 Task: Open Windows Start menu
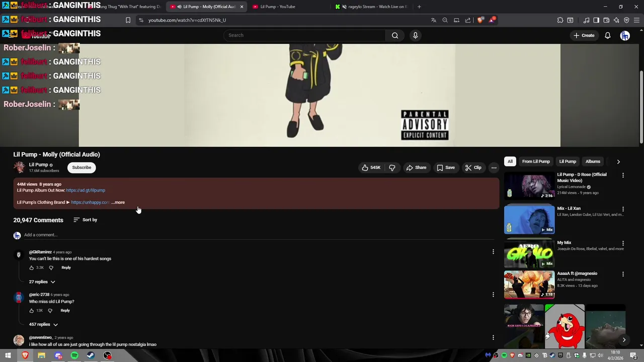pos(8,355)
